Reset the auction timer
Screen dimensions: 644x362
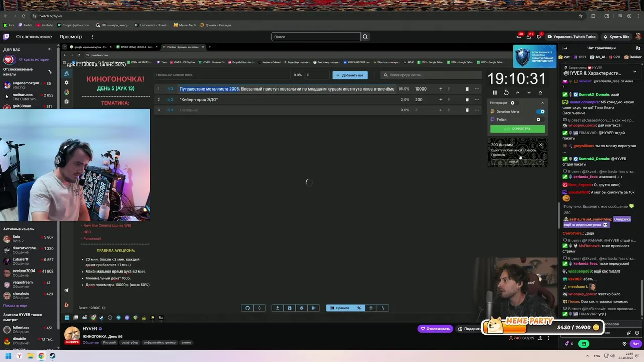pyautogui.click(x=506, y=93)
